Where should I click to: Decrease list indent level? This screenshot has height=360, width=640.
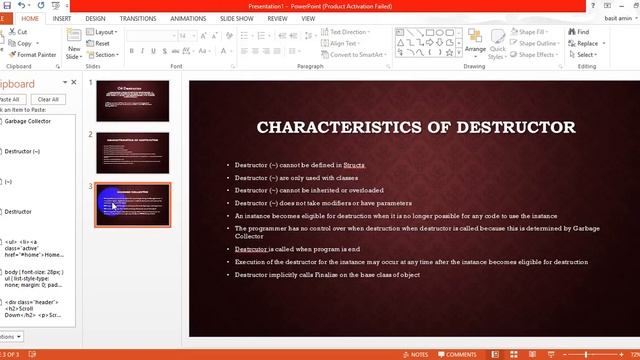[x=282, y=36]
